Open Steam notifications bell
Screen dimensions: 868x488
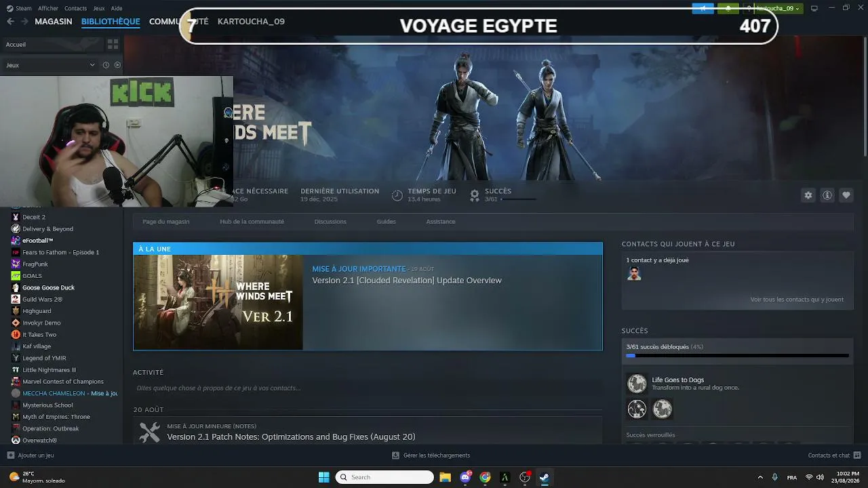pos(728,8)
